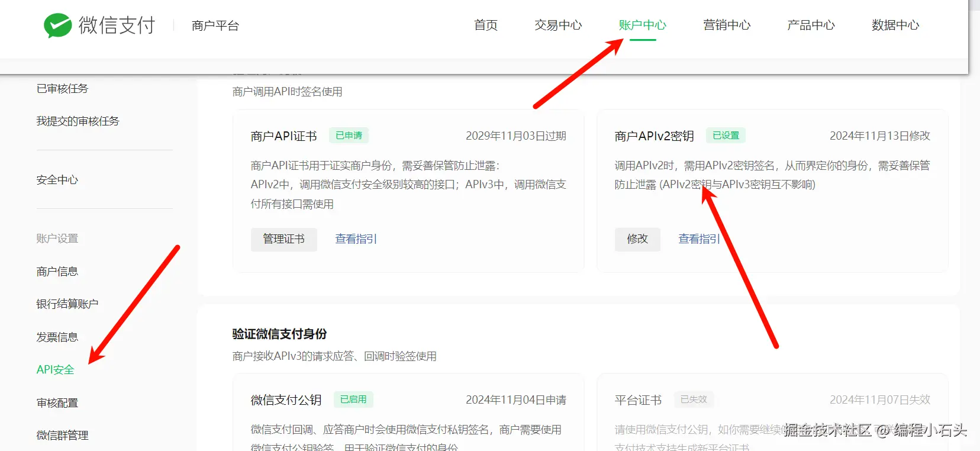The image size is (980, 451).
Task: Click the 平台证书 card title
Action: point(638,400)
